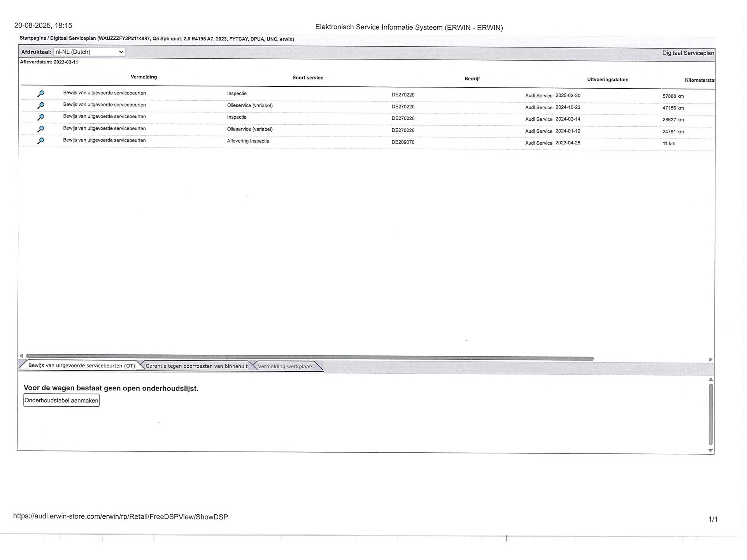Screen dimensions: 747x560
Task: Open magnifier for the 2024-10-23 Olieservice row
Action: 41,105
